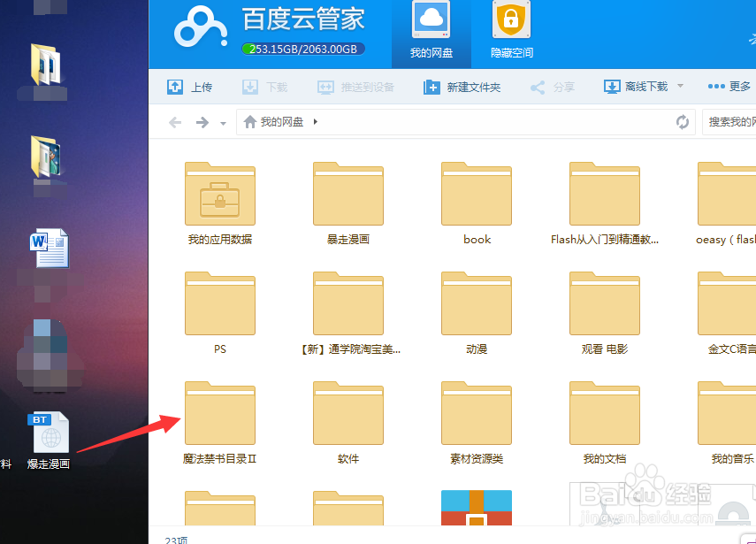This screenshot has height=544, width=756.
Task: Expand the 离线下载 dropdown arrow
Action: tap(680, 86)
